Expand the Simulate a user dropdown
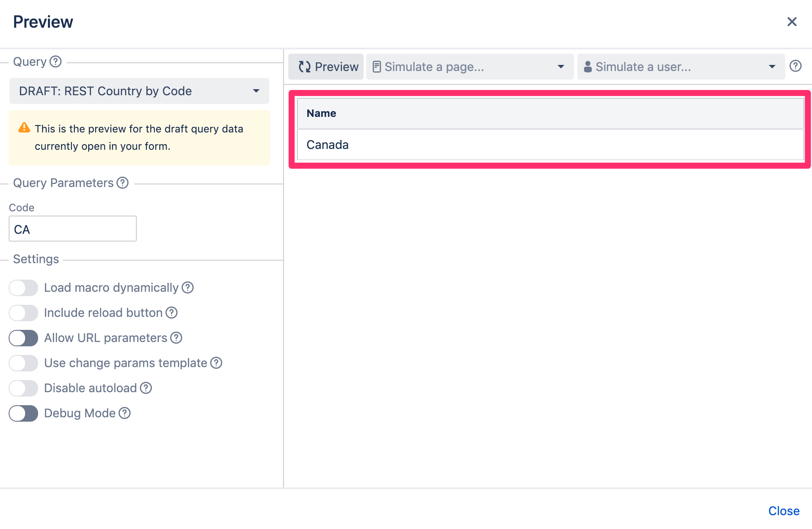812x529 pixels. pos(680,67)
